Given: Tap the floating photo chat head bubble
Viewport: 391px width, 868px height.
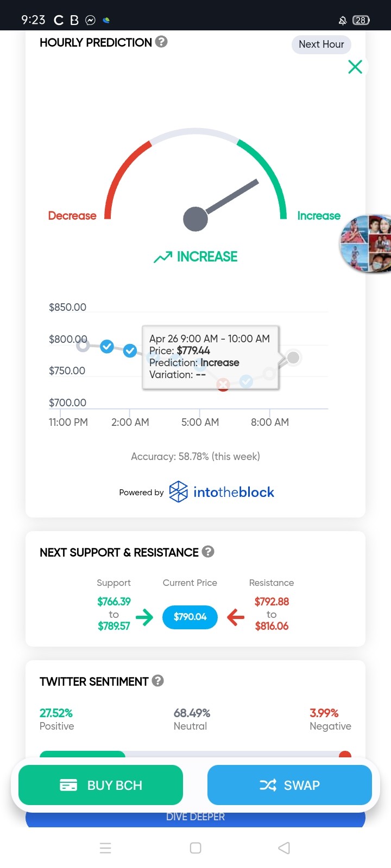Looking at the screenshot, I should pos(365,244).
